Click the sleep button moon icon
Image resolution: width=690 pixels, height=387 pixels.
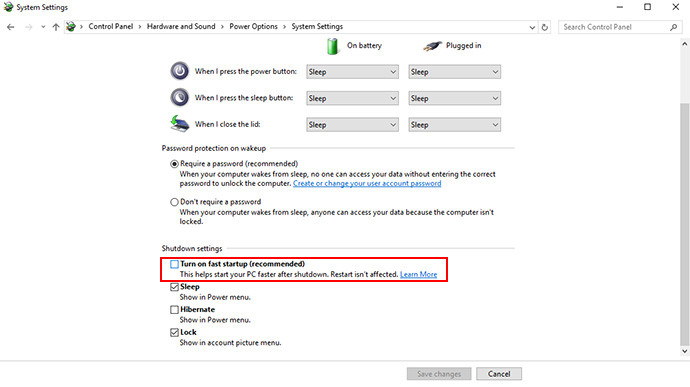(180, 97)
